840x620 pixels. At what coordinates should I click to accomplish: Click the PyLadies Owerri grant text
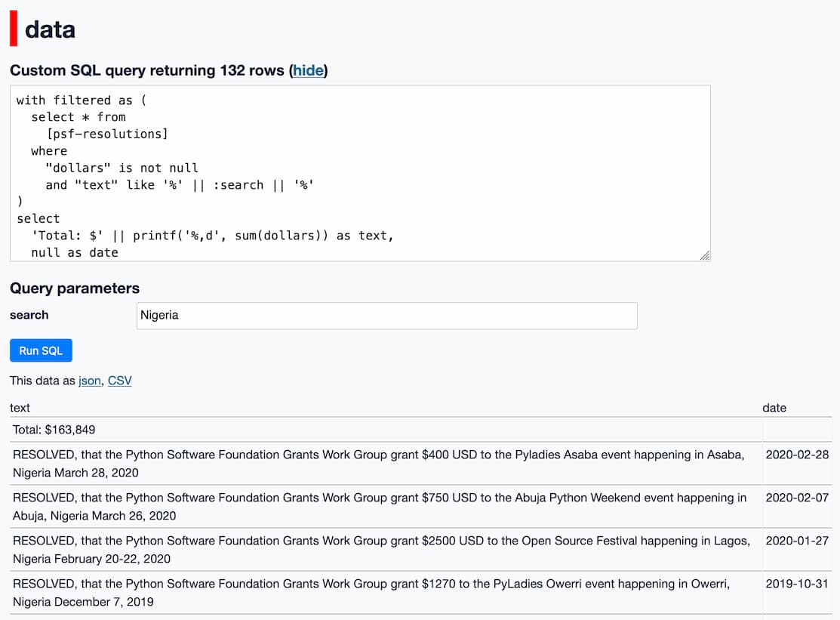tap(371, 592)
